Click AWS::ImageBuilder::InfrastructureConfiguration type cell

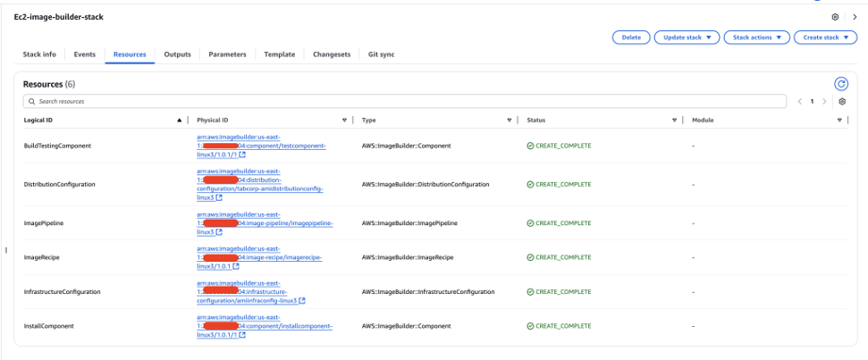(x=428, y=292)
